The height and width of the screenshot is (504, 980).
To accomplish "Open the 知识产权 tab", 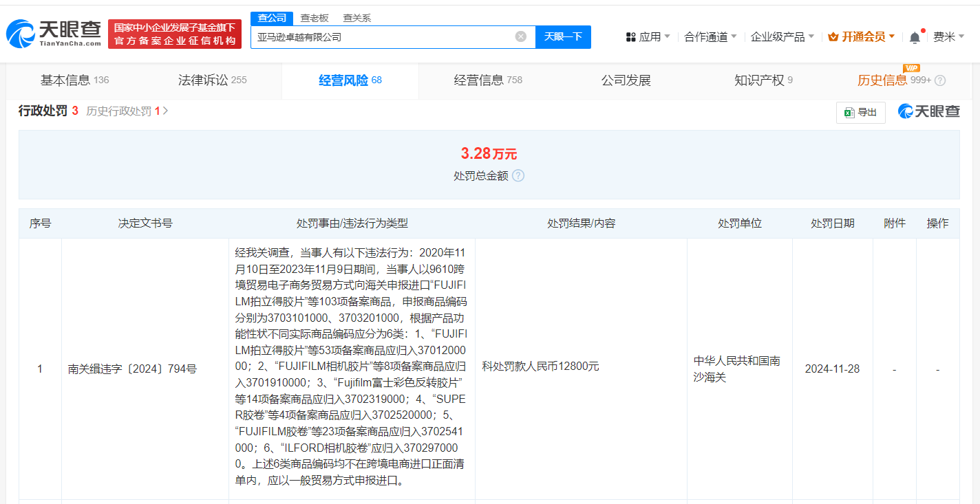I will point(763,80).
